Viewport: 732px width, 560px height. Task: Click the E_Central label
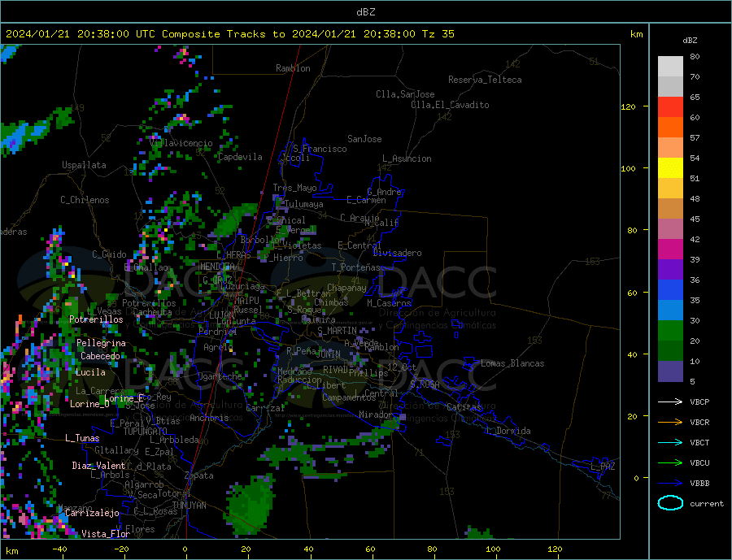[x=359, y=245]
